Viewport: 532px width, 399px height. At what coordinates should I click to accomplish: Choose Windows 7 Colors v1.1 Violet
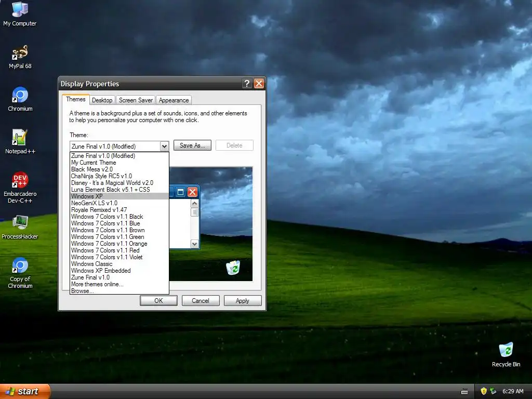tap(119, 257)
